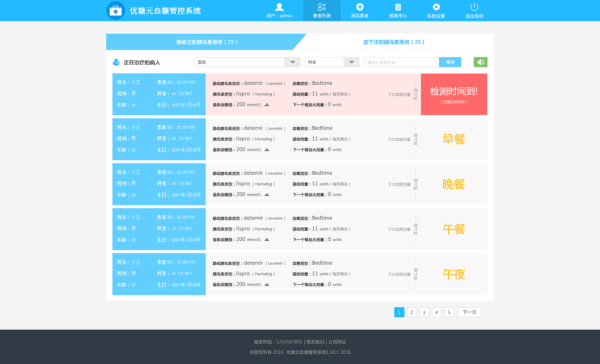Open the 患者列表 patient list icon

coord(322,7)
